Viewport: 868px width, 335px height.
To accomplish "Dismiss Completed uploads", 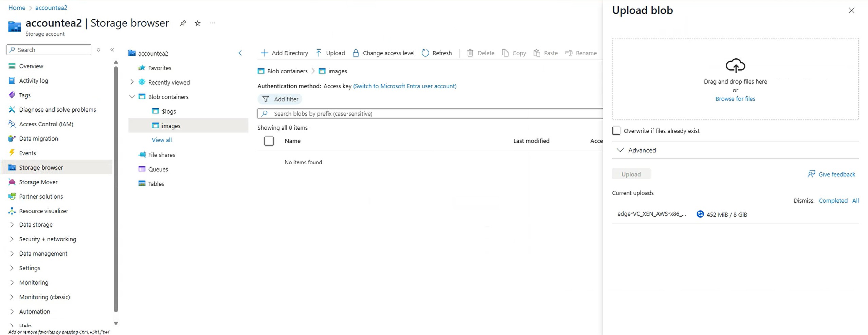I will coord(833,201).
